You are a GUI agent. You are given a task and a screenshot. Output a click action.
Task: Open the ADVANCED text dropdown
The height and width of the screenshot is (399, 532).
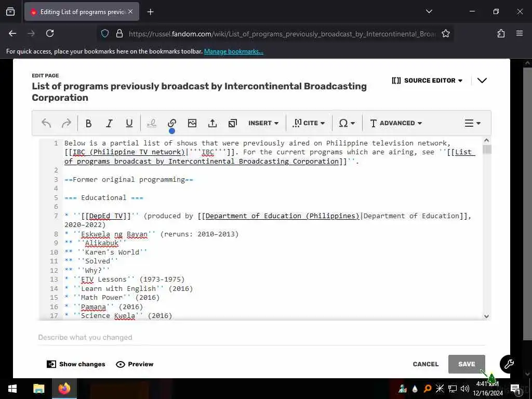point(396,123)
